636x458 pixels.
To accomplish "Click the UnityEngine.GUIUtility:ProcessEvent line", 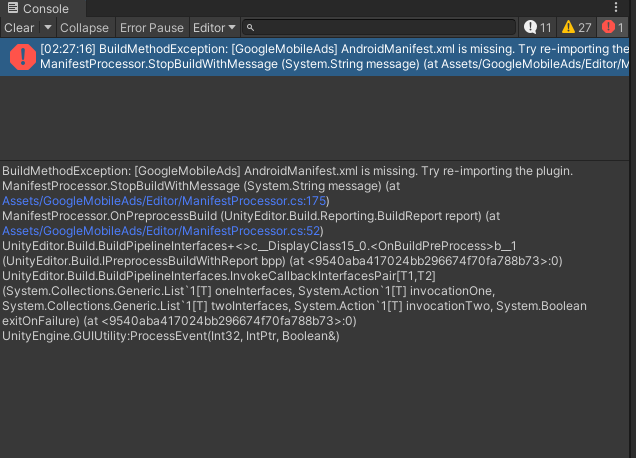I will pos(171,336).
